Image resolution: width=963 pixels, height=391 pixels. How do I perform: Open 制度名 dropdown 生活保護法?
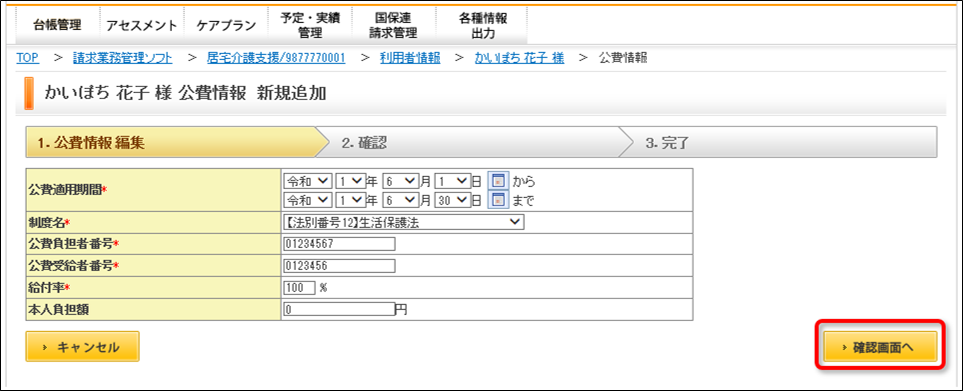[x=404, y=222]
